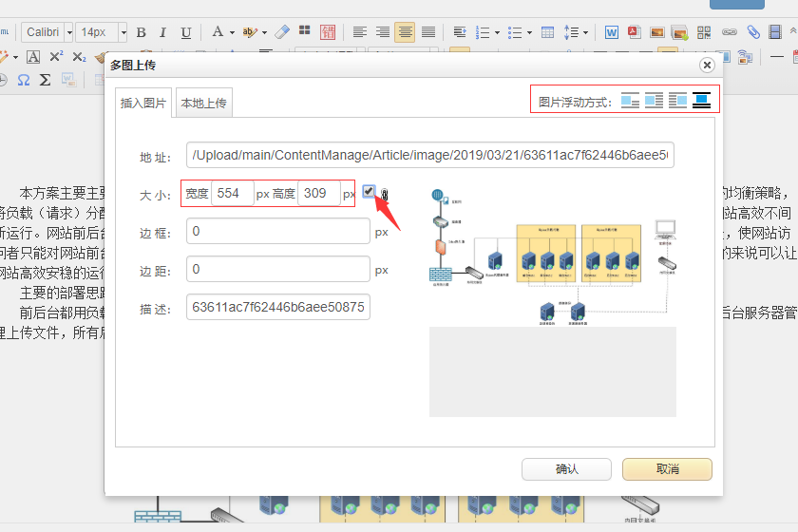This screenshot has width=798, height=532.
Task: Apply italic formatting
Action: pyautogui.click(x=162, y=32)
